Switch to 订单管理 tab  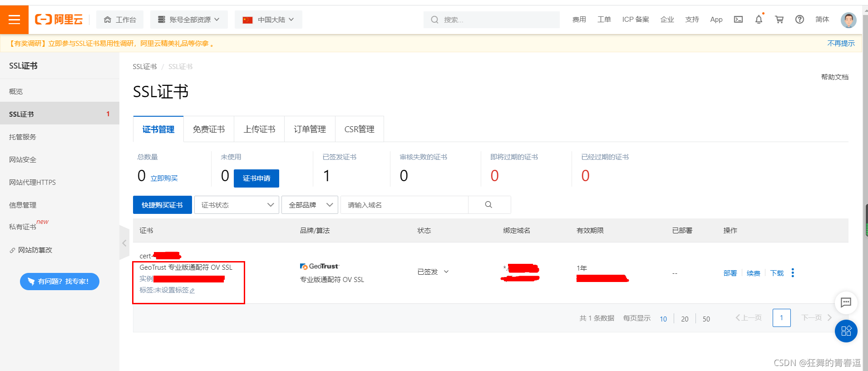coord(310,129)
